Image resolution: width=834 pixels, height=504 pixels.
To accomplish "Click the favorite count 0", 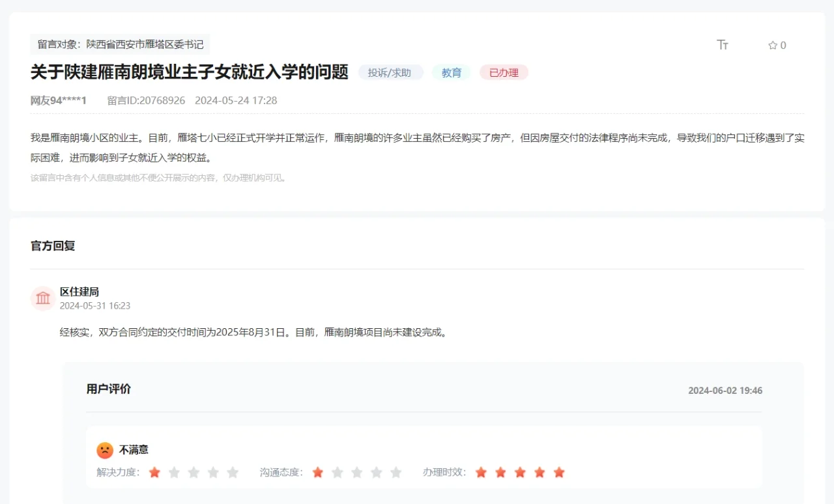I will (x=783, y=45).
